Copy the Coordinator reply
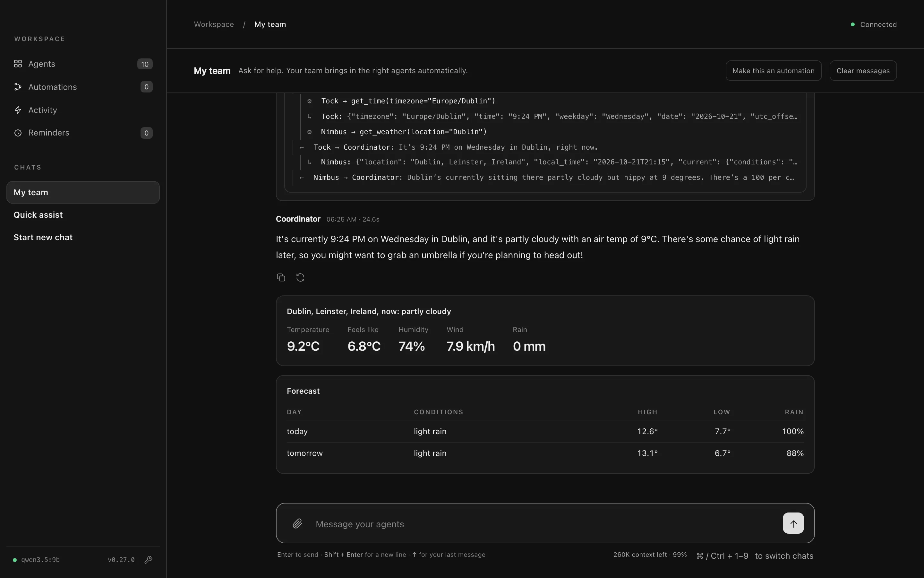Image resolution: width=924 pixels, height=578 pixels. tap(281, 277)
